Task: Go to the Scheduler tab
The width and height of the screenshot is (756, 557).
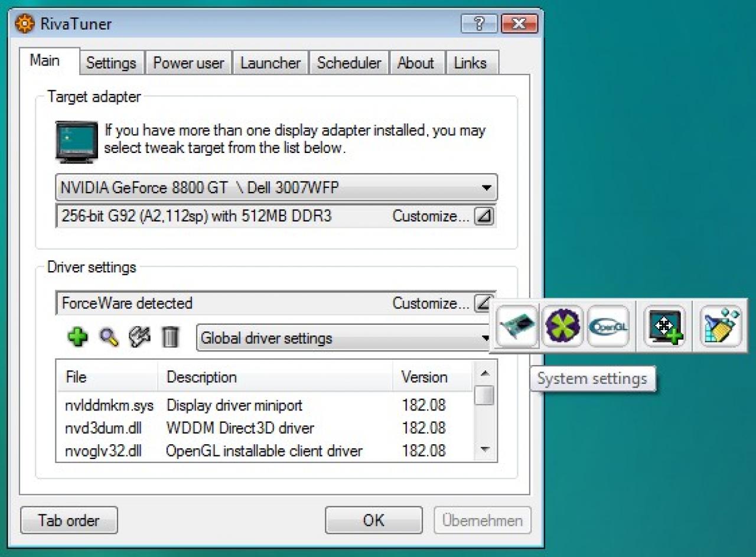Action: 349,63
